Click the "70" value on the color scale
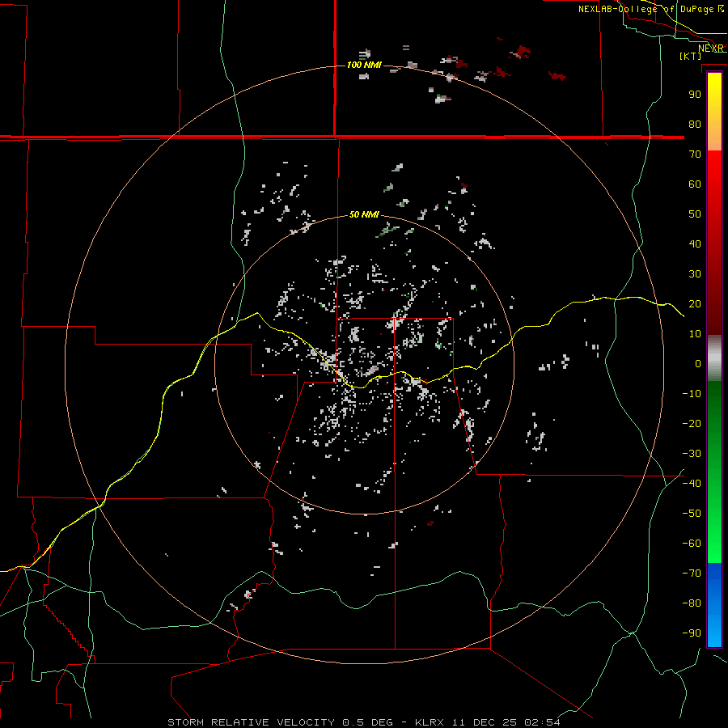 [695, 154]
